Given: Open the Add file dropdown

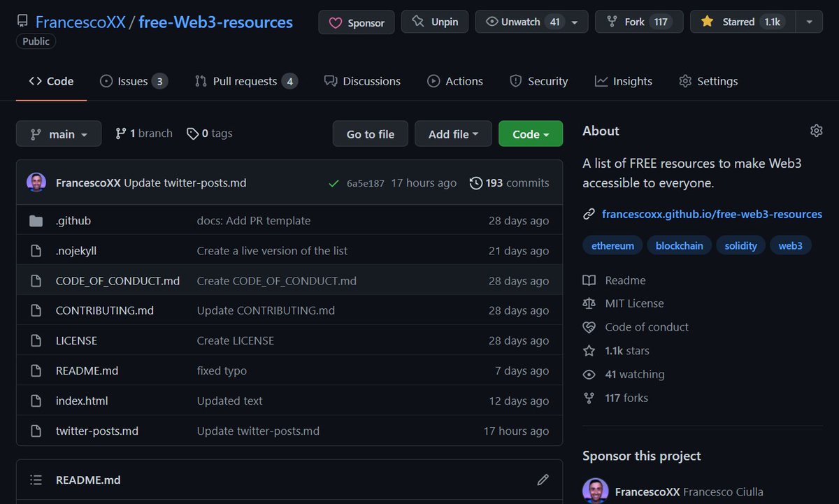Looking at the screenshot, I should coord(453,134).
